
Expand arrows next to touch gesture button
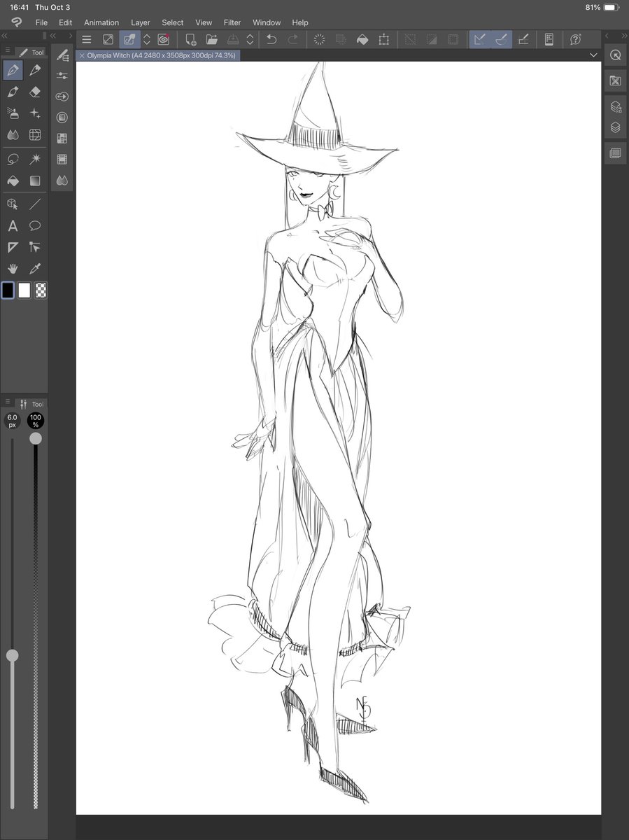tap(147, 39)
